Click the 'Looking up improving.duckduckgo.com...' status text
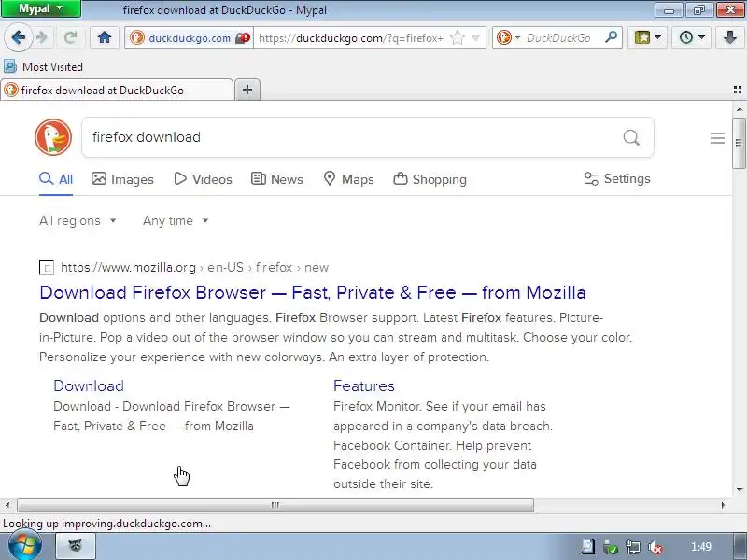The image size is (747, 560). pyautogui.click(x=106, y=524)
